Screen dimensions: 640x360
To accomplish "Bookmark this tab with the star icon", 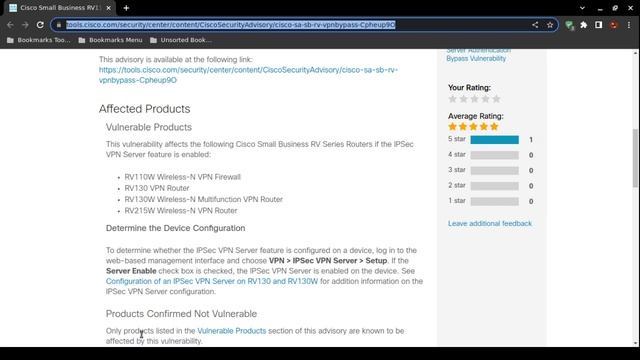I will coord(550,25).
